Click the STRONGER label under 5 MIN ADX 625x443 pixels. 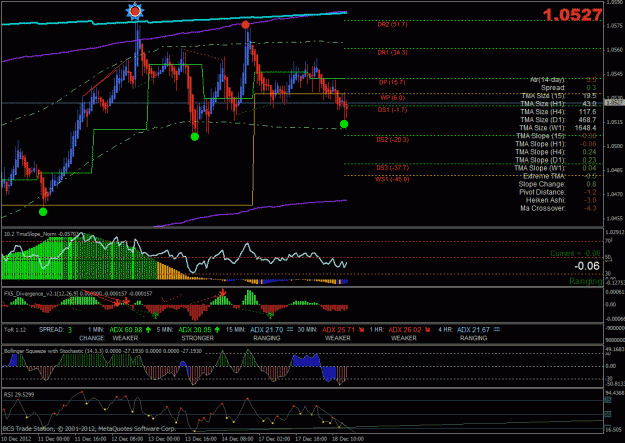[198, 338]
